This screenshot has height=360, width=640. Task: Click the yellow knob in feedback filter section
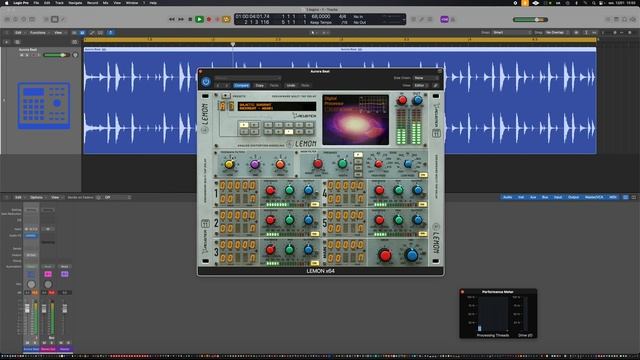pyautogui.click(x=229, y=164)
